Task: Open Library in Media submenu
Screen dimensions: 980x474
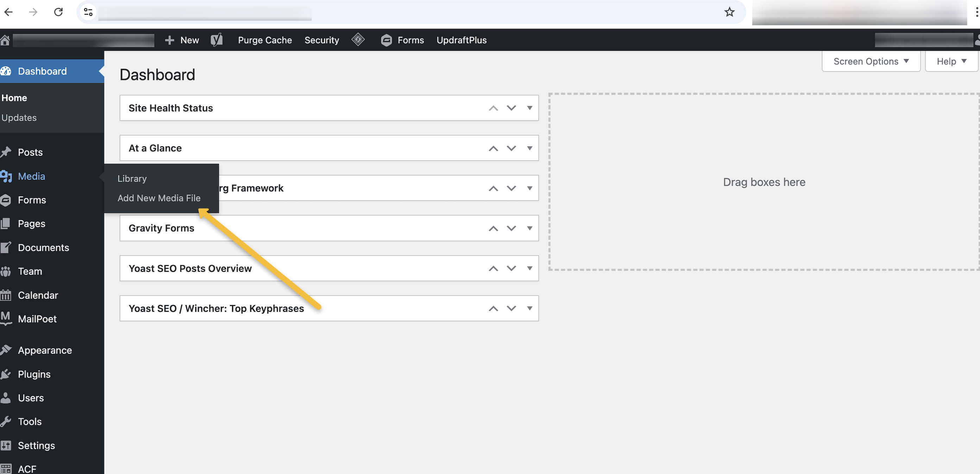Action: pos(132,179)
